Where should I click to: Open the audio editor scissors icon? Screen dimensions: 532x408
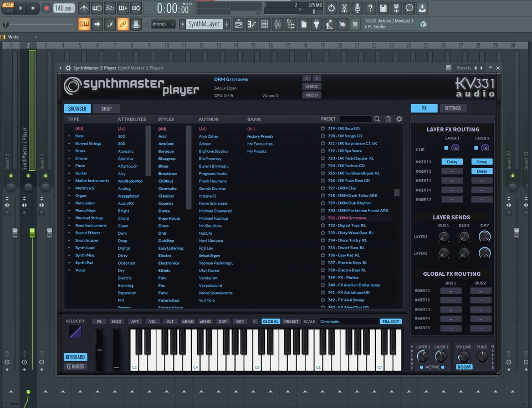tap(344, 8)
